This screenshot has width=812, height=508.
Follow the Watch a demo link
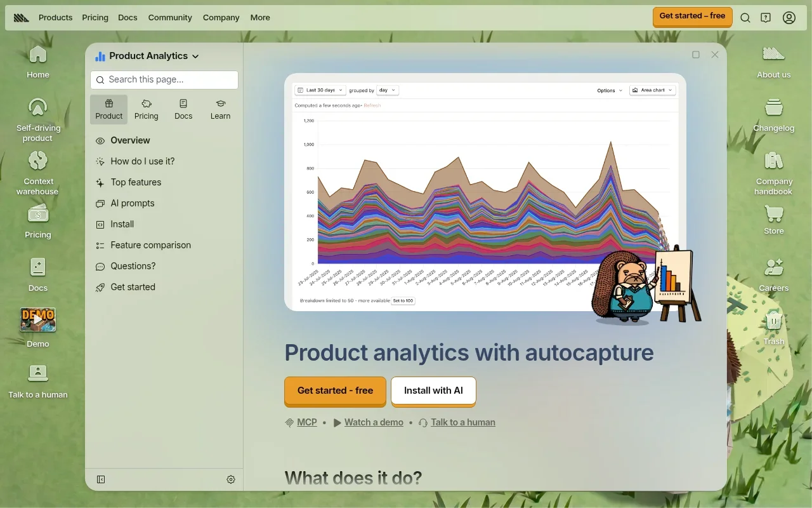(374, 422)
